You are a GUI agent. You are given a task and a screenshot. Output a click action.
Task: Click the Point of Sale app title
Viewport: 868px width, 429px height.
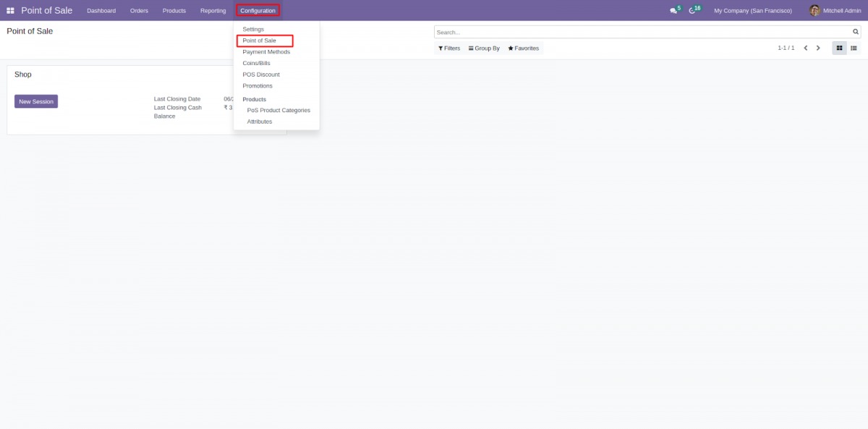tap(46, 11)
